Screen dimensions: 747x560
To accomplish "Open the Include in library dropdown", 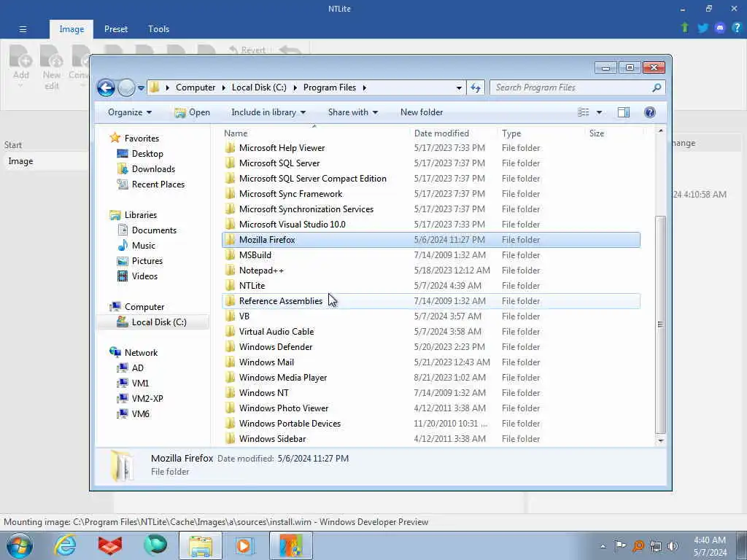I will 268,112.
